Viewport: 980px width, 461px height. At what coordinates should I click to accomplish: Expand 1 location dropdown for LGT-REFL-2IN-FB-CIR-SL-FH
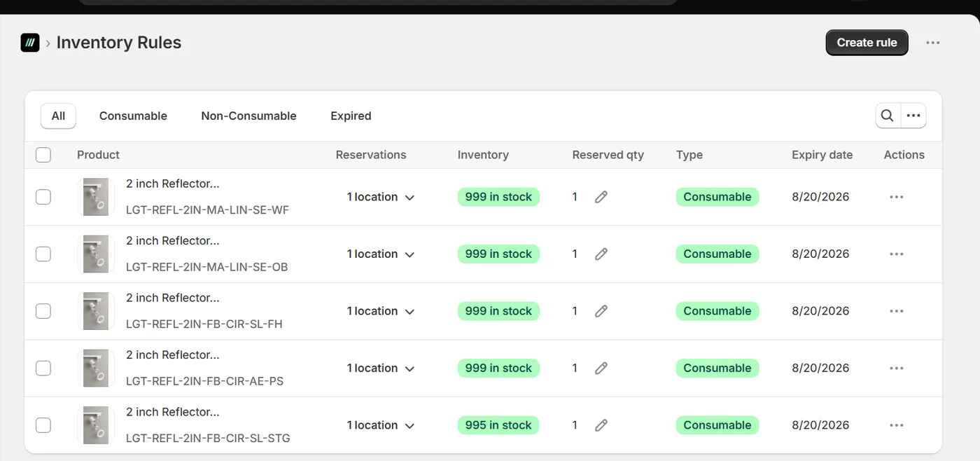pyautogui.click(x=381, y=311)
